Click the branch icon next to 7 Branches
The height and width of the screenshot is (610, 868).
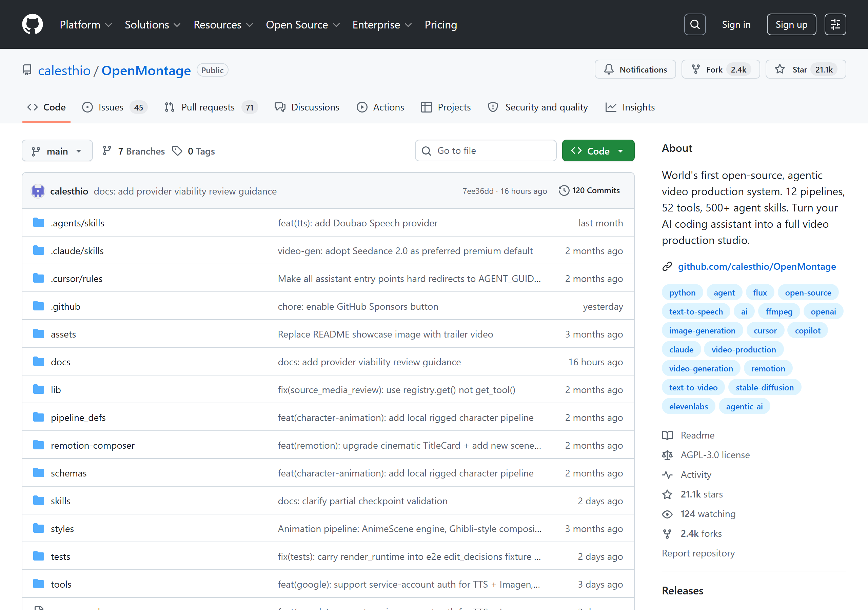pyautogui.click(x=107, y=151)
